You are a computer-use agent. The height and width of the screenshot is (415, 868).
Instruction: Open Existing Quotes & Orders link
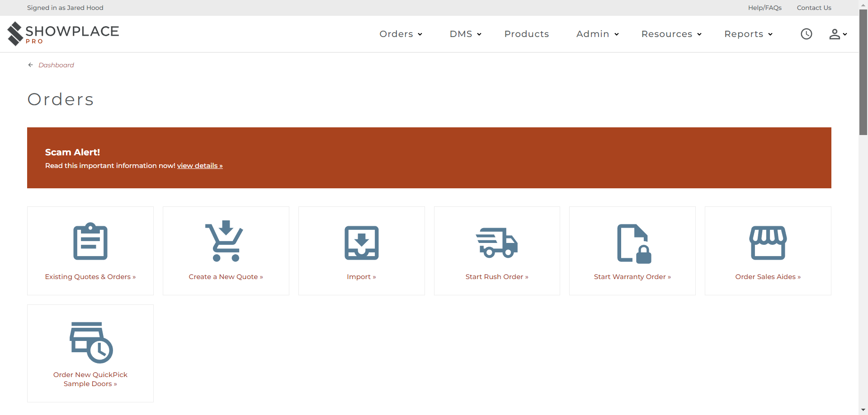[x=90, y=277]
